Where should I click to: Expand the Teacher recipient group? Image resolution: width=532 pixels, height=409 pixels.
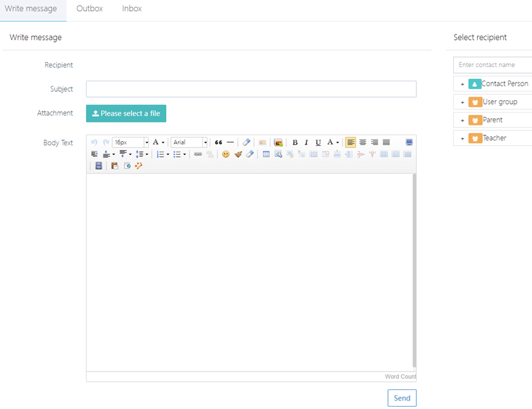tap(463, 138)
